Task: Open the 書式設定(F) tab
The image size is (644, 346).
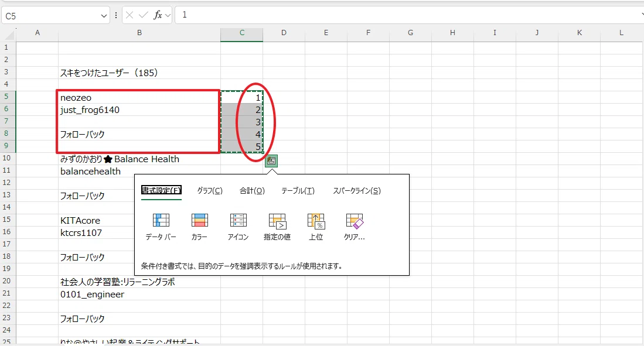Action: [161, 190]
